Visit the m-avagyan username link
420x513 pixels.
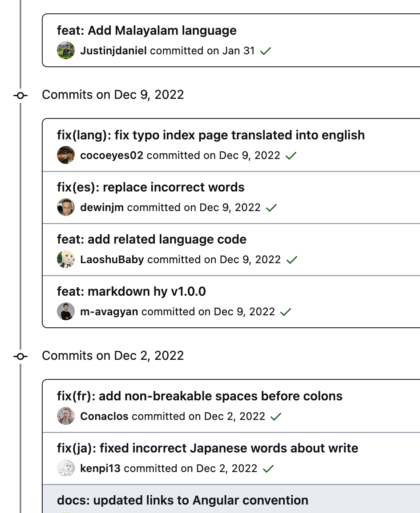click(109, 312)
